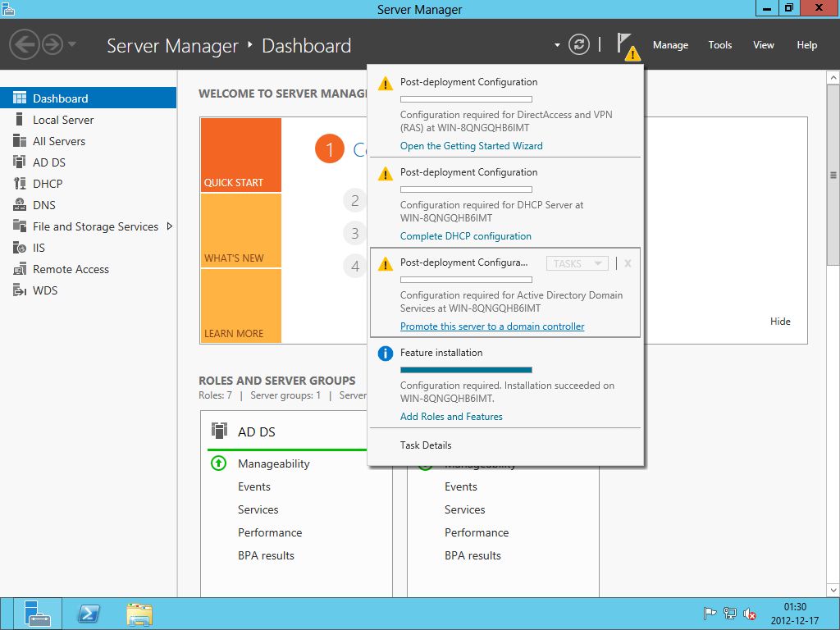Click the step 2 circle
This screenshot has width=840, height=630.
(x=354, y=200)
